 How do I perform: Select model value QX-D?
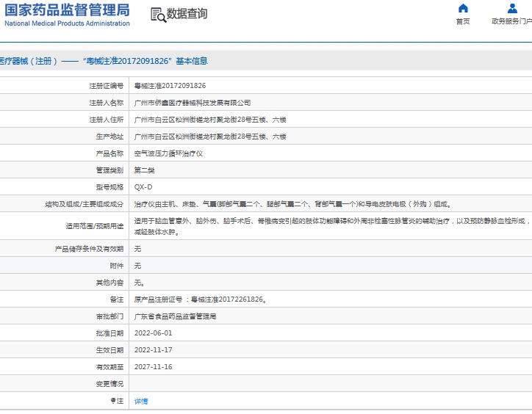point(143,187)
